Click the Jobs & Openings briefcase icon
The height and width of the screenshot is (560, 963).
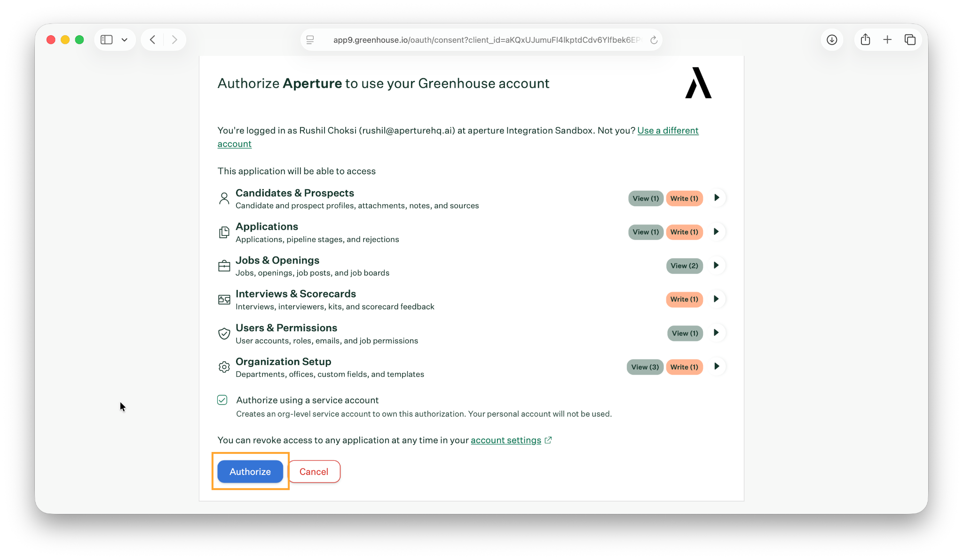[224, 266]
